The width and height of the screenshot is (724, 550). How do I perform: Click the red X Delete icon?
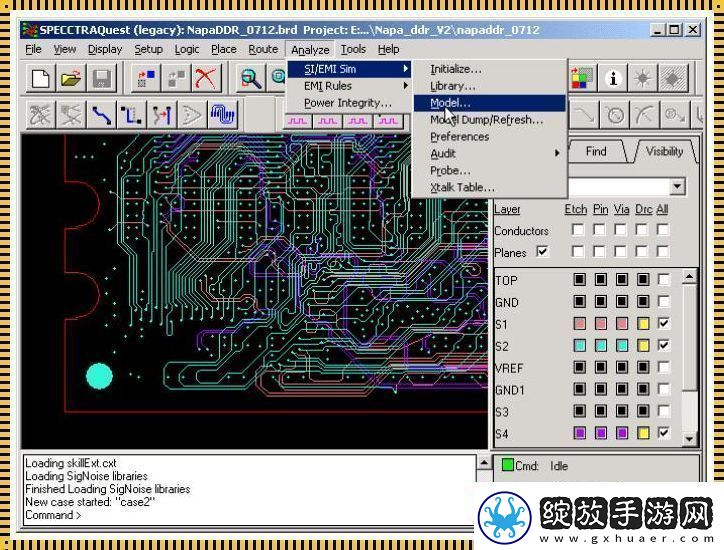click(206, 79)
